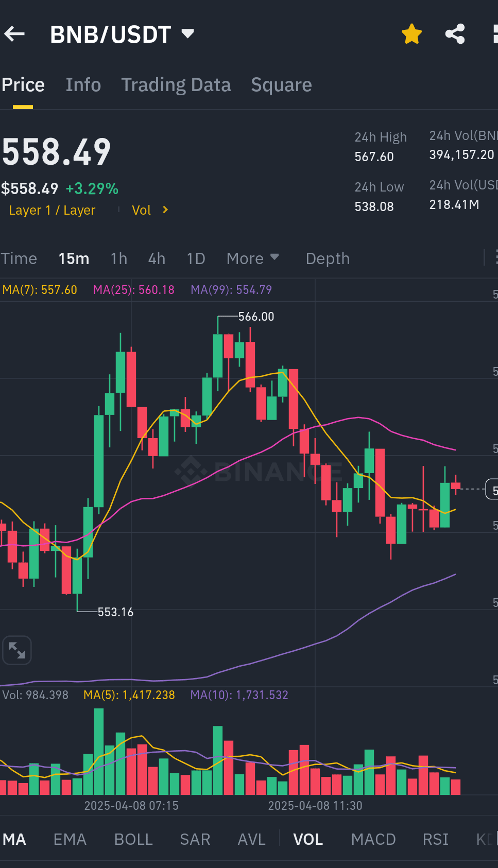Switch to the 1D timeframe
The image size is (498, 868).
click(x=196, y=258)
